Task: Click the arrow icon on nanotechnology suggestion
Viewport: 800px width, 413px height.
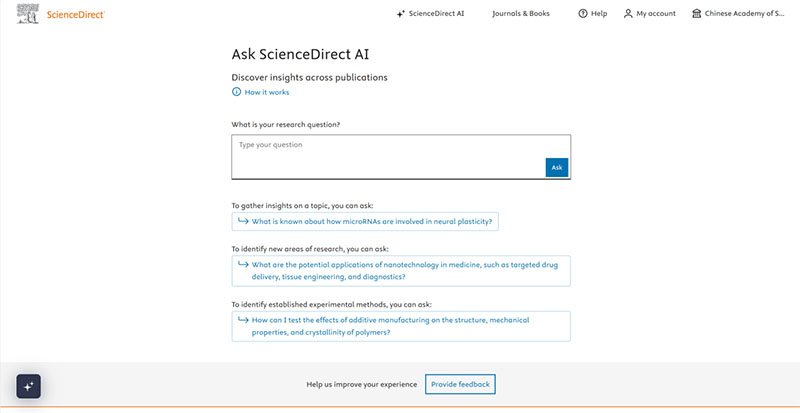Action: 242,264
